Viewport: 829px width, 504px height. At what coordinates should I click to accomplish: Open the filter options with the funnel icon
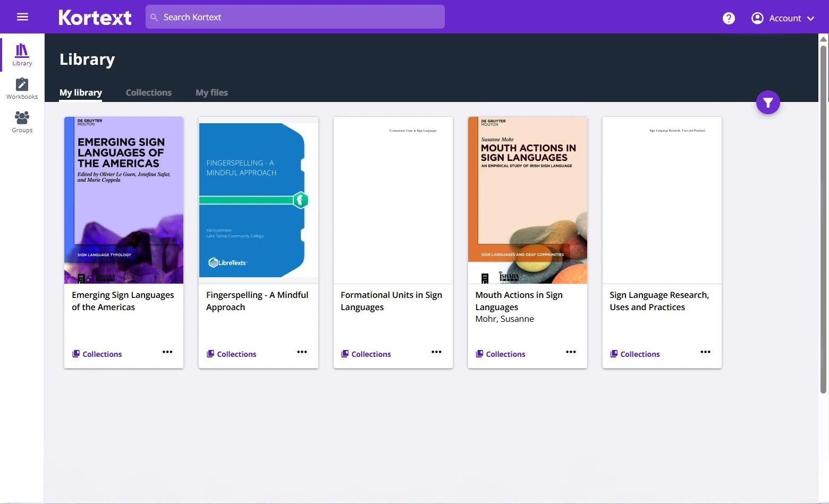pos(767,102)
